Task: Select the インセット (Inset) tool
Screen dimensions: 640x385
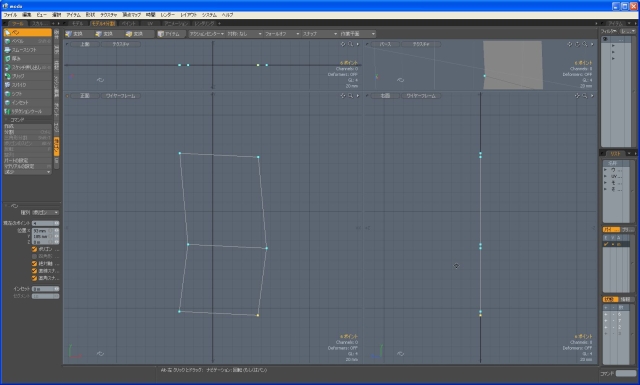Action: [x=27, y=102]
